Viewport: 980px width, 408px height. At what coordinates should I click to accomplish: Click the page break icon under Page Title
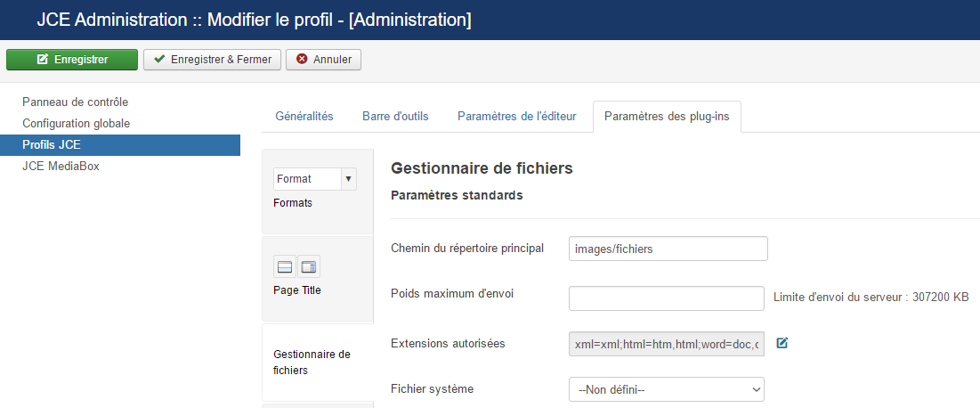(x=309, y=267)
